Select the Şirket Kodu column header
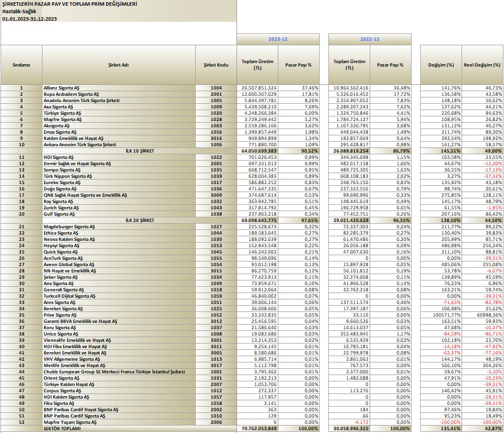The image size is (504, 433). (216, 65)
